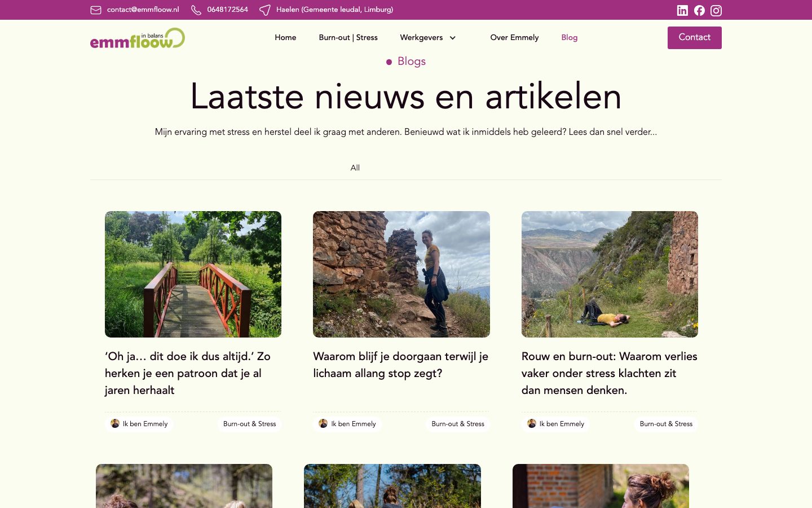
Task: Click the phone handset icon
Action: click(196, 10)
